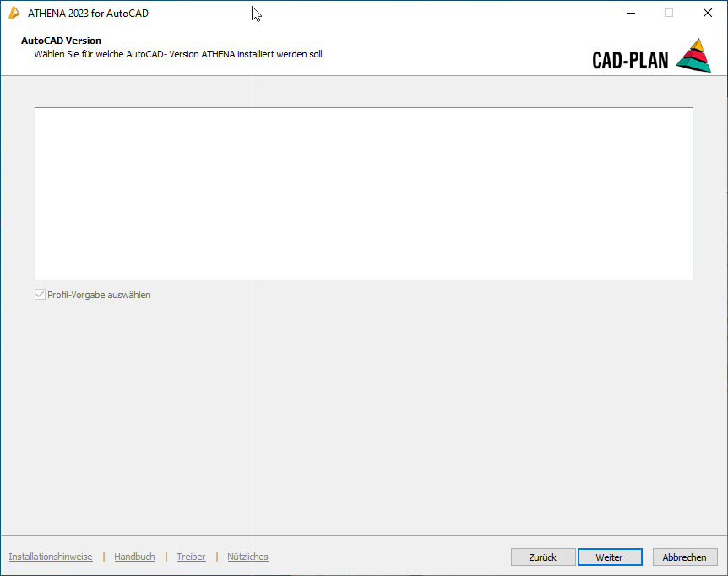Click the AutoCAD Version header label
Screen dimensions: 728x576
pos(62,40)
